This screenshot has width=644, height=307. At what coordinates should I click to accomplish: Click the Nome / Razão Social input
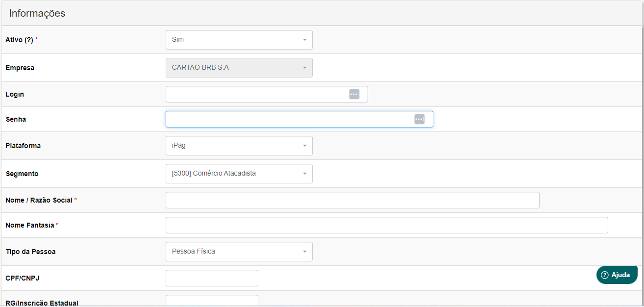click(x=352, y=200)
